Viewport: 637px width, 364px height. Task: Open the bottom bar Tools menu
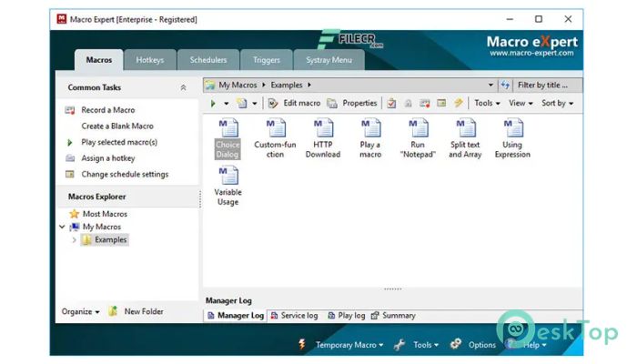tap(426, 345)
